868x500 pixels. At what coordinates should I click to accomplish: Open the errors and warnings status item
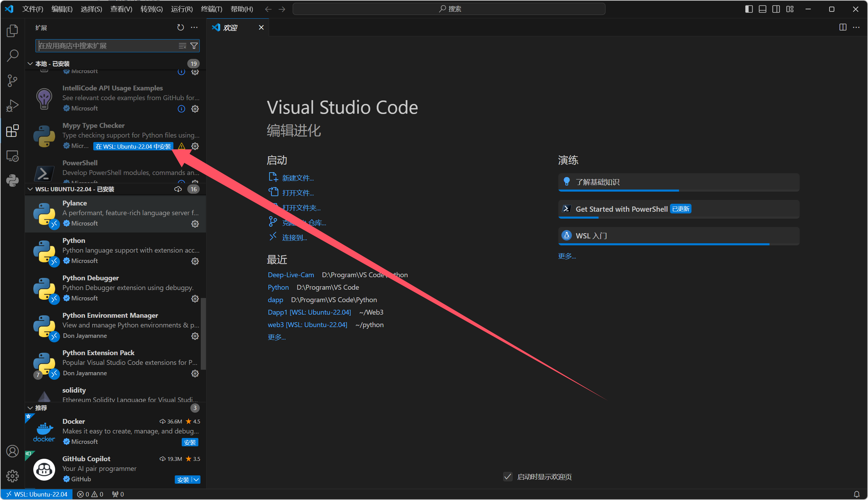pyautogui.click(x=90, y=494)
